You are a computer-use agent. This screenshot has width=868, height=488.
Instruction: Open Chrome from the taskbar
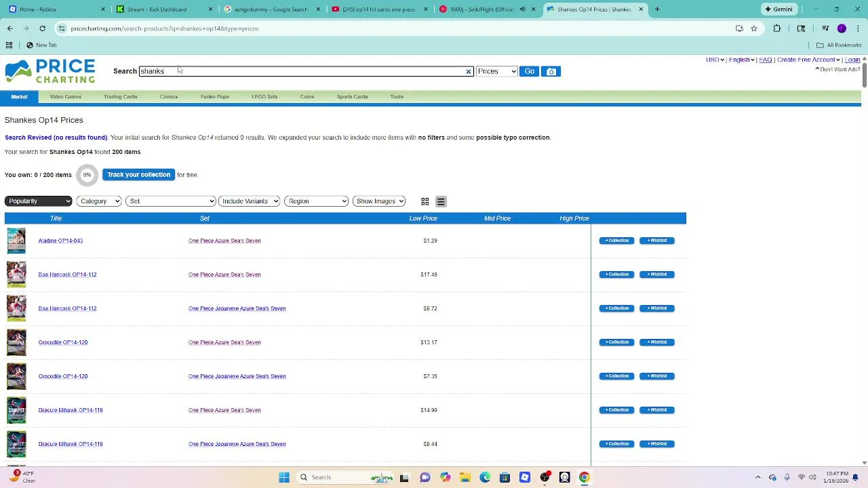coord(584,477)
